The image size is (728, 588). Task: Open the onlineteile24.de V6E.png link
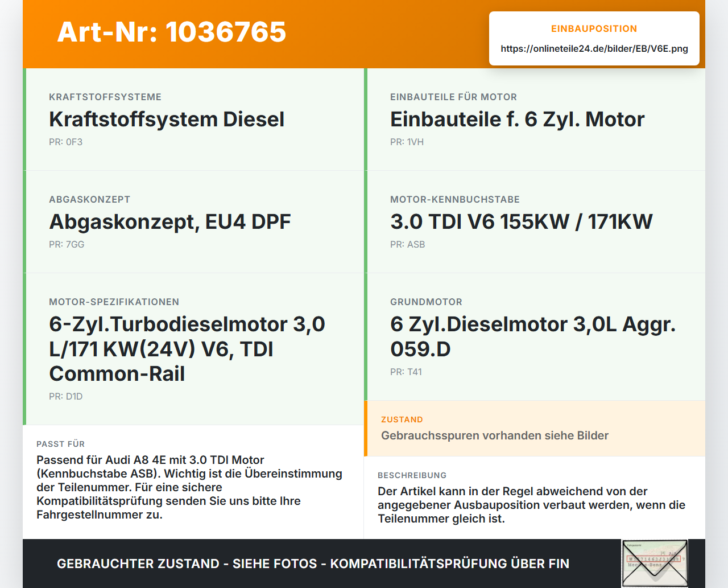[x=594, y=49]
